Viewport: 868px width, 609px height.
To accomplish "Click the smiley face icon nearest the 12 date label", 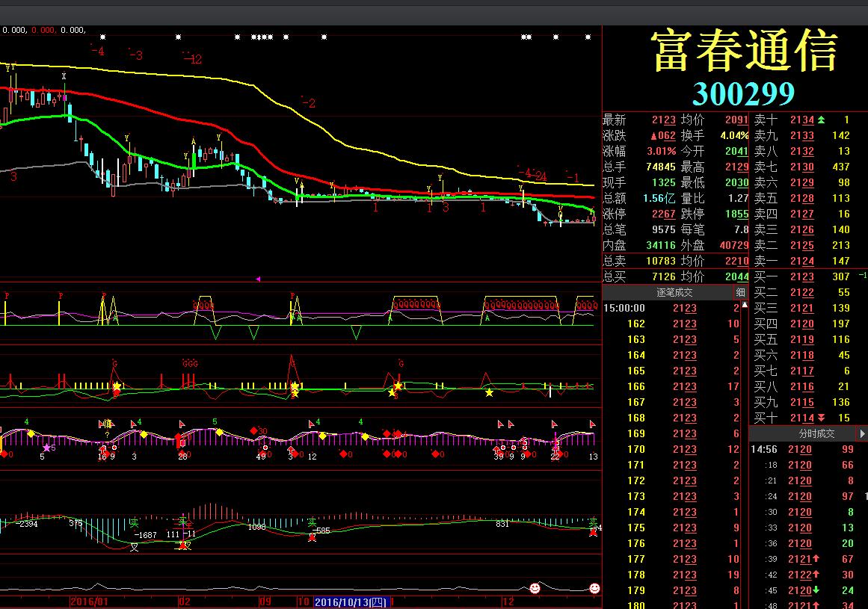I will coord(535,588).
